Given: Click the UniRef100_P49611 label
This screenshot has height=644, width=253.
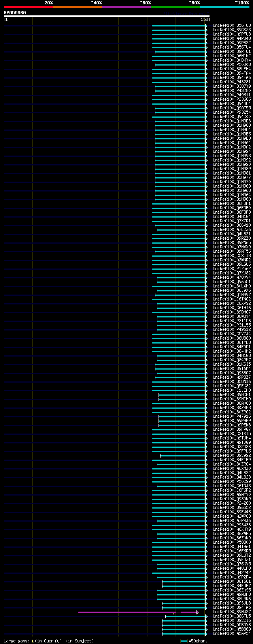Looking at the screenshot, I should coord(232,95).
